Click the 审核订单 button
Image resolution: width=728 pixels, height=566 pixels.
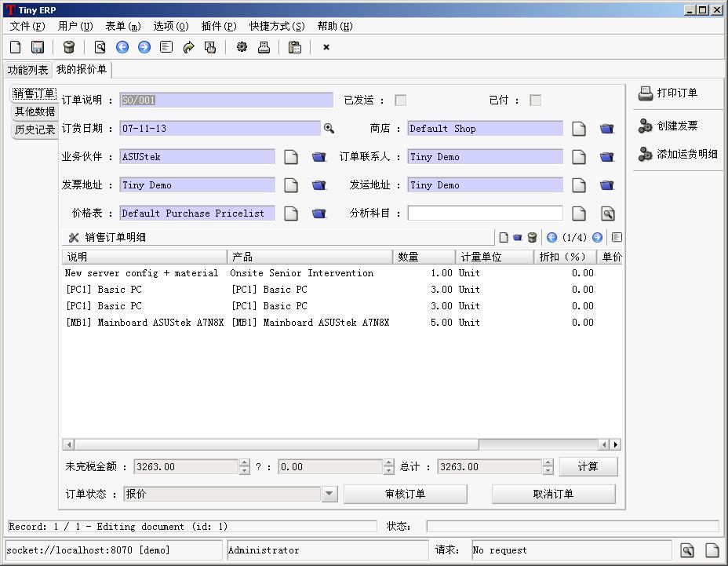405,494
